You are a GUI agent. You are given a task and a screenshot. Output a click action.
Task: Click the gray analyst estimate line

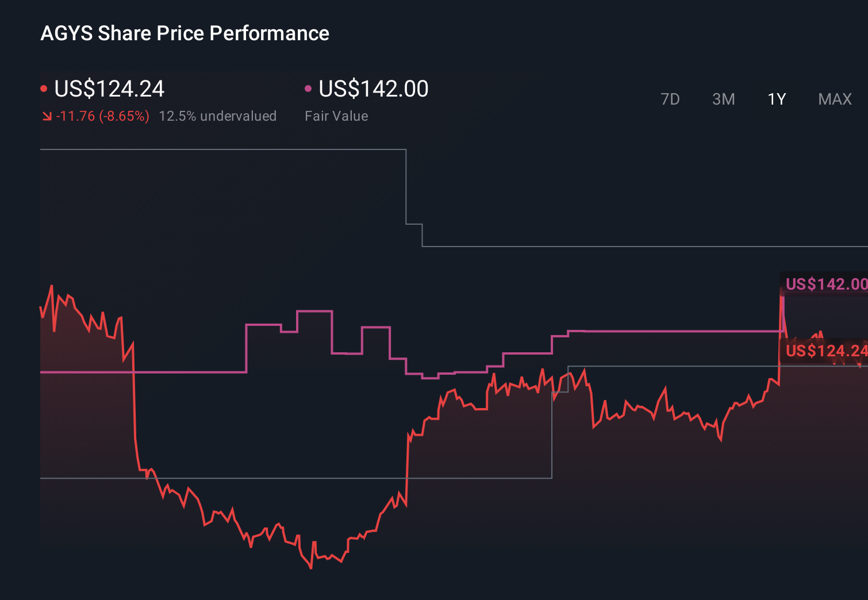[230, 150]
